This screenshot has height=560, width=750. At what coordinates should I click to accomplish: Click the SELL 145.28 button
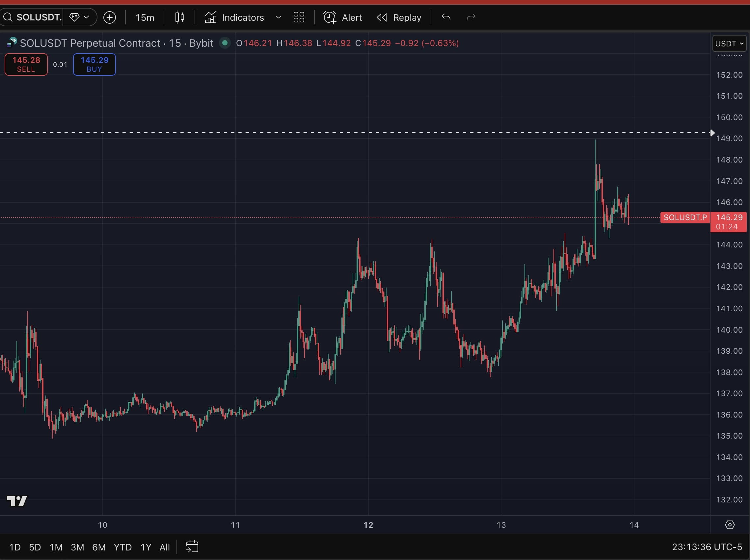click(25, 64)
